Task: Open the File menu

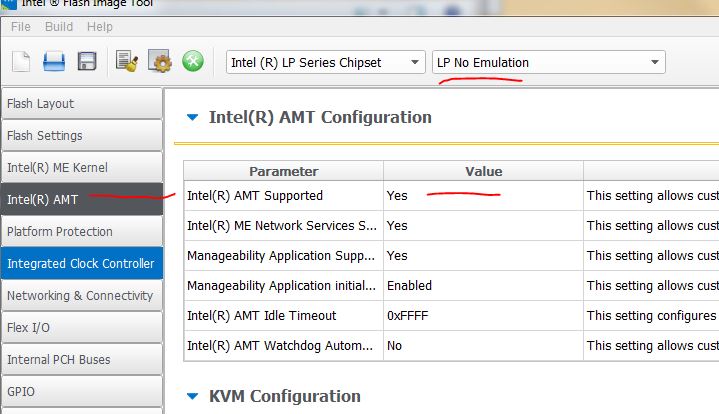Action: point(21,27)
